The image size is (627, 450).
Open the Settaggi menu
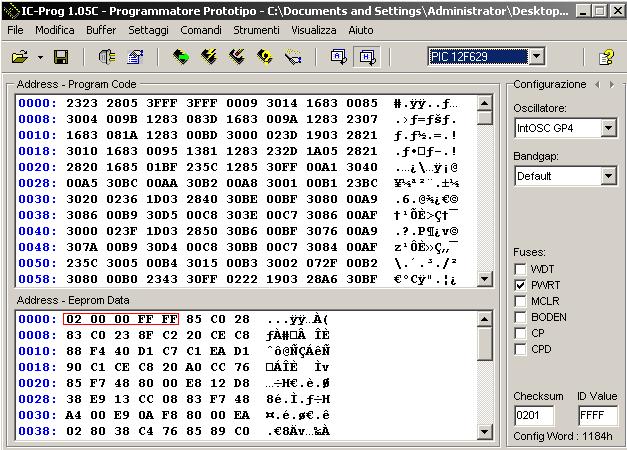(x=148, y=30)
